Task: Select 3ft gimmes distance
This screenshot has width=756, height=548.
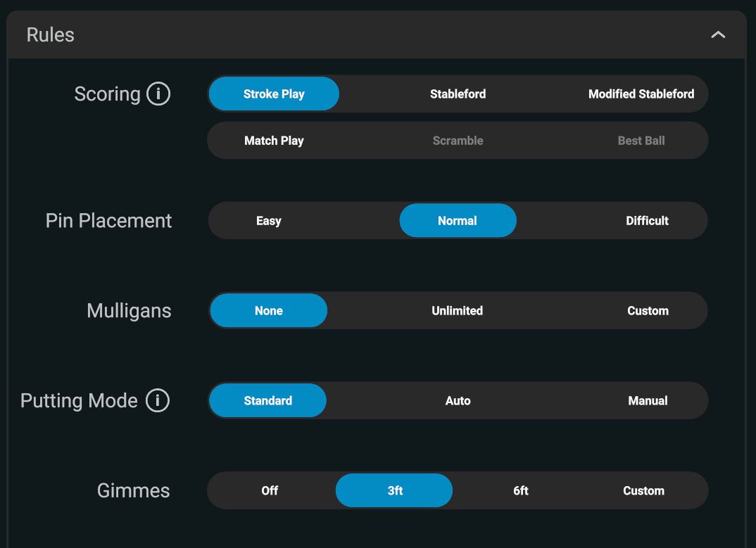Action: click(394, 491)
